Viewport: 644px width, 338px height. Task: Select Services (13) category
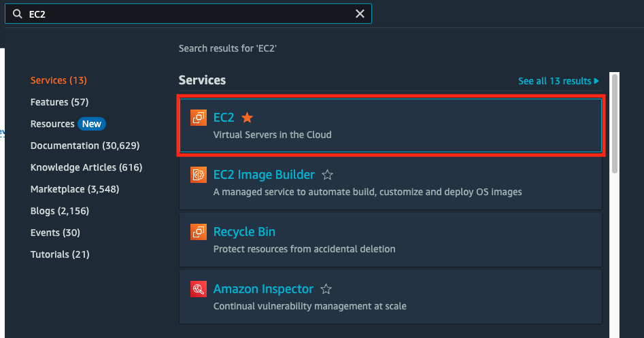58,80
